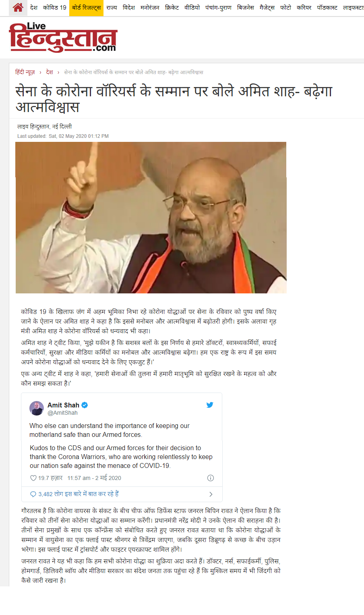Click the article photo of Amit Shah
This screenshot has width=364, height=615.
click(x=151, y=218)
